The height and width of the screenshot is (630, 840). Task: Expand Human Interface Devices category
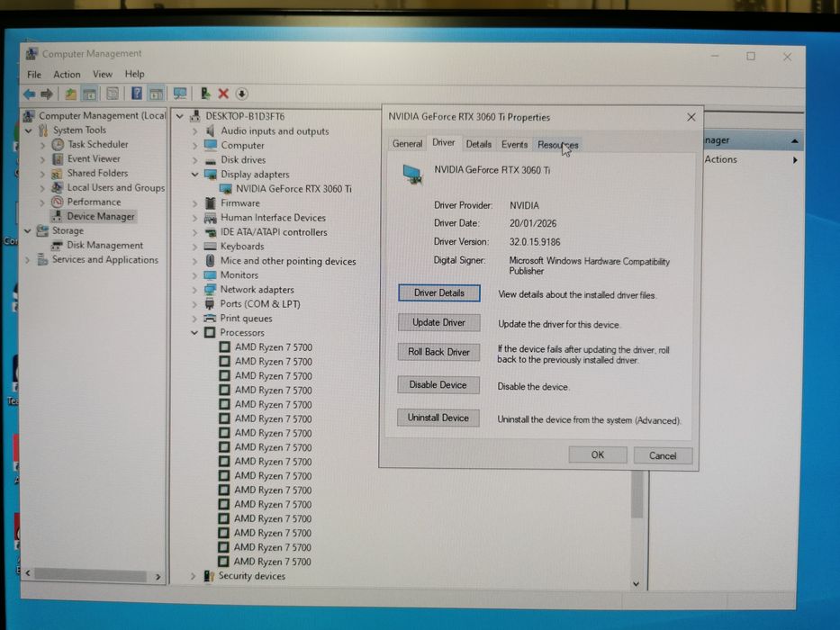195,218
